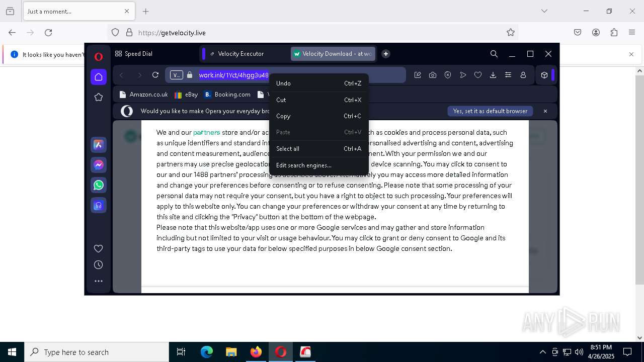Open Task View on taskbar
The width and height of the screenshot is (644, 362).
coord(181,352)
